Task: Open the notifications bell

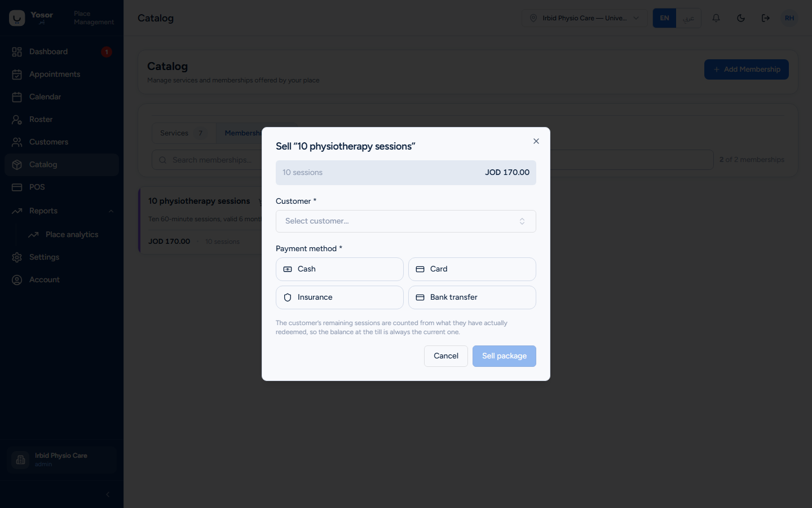Action: pyautogui.click(x=716, y=18)
